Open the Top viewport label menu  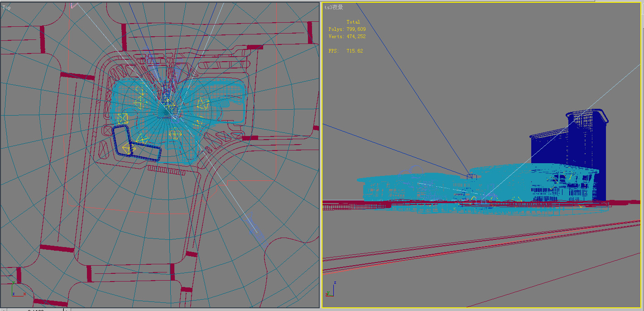[6, 8]
